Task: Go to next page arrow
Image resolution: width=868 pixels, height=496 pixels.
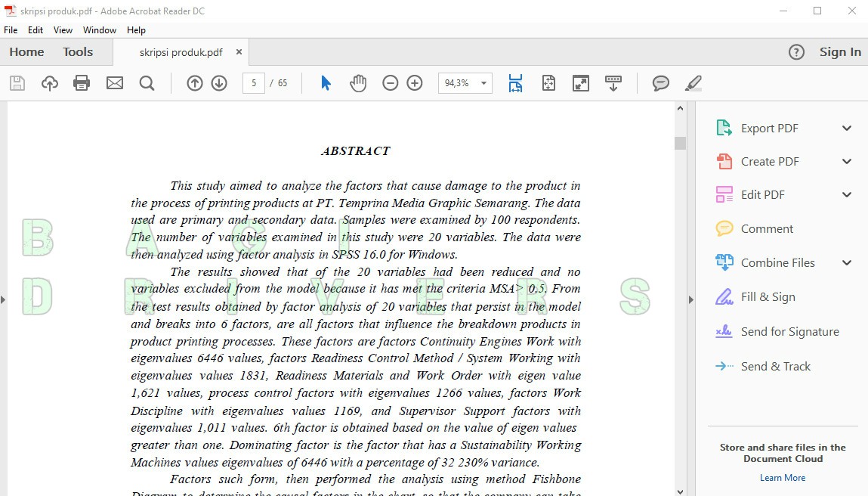Action: click(x=219, y=83)
